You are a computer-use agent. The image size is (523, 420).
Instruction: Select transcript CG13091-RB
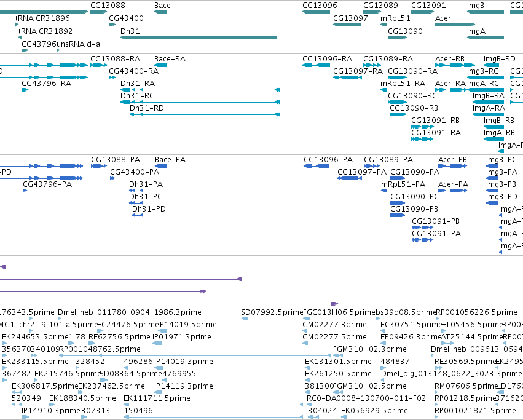436,121
